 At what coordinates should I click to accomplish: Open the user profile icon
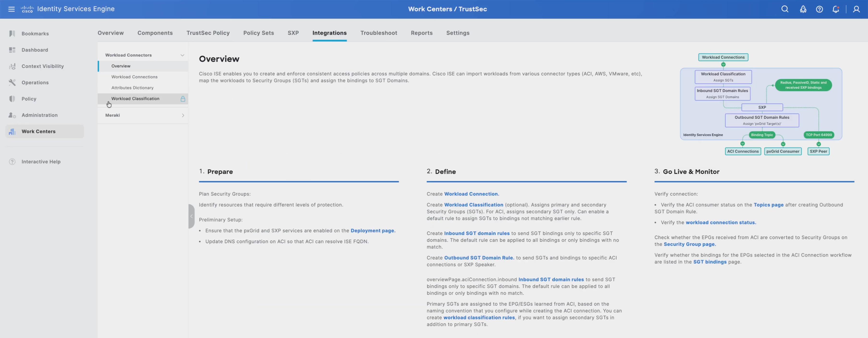(856, 9)
